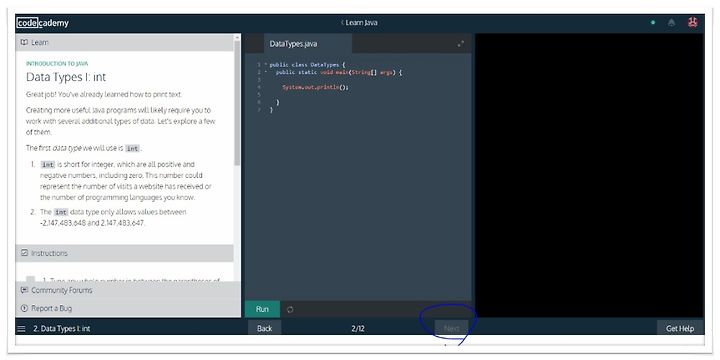Viewport: 720px width, 360px height.
Task: Click the book icon beside Learn
Action: coord(24,42)
